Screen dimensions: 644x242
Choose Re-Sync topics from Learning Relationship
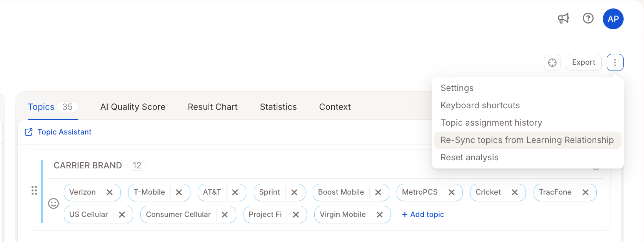(528, 140)
